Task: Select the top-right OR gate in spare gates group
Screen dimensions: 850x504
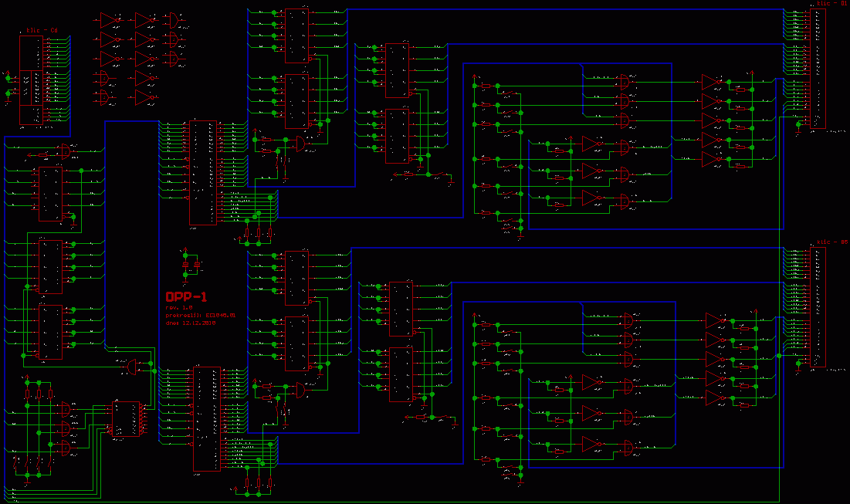Action: point(176,19)
